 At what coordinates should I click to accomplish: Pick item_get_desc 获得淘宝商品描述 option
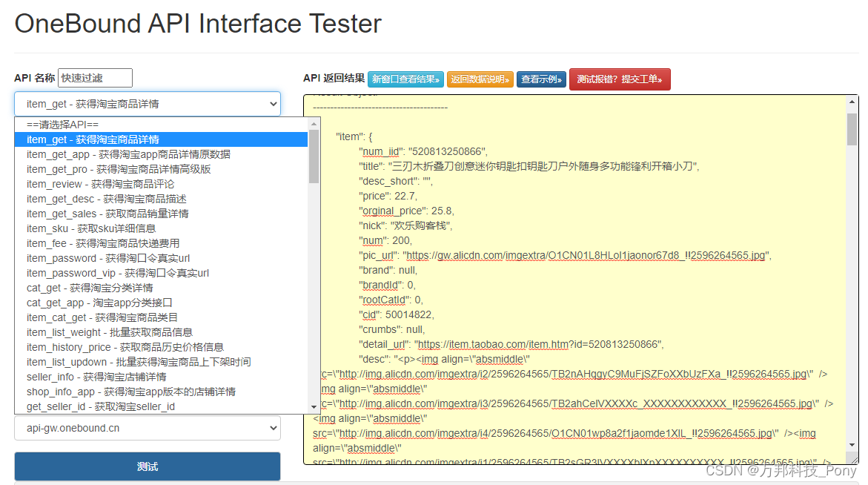[x=161, y=199]
